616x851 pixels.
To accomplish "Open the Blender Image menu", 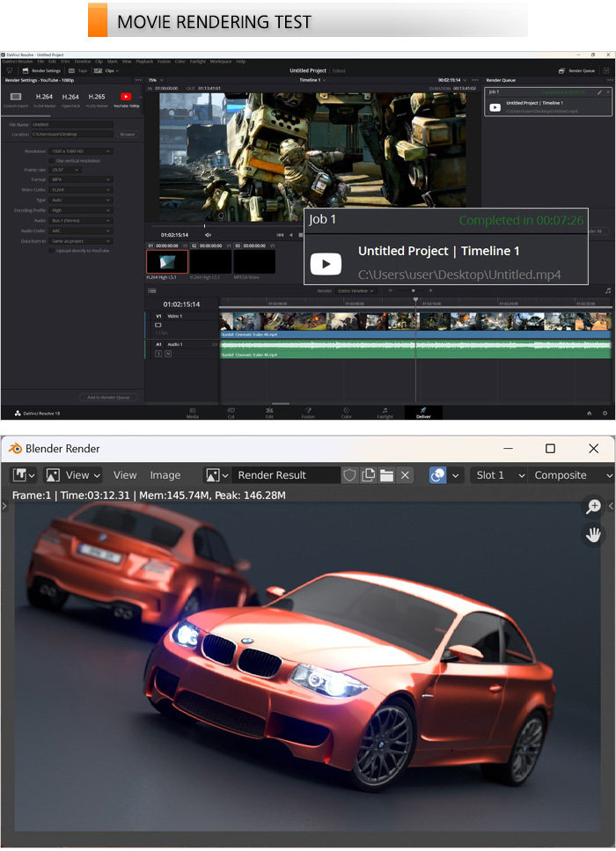I will coord(165,475).
